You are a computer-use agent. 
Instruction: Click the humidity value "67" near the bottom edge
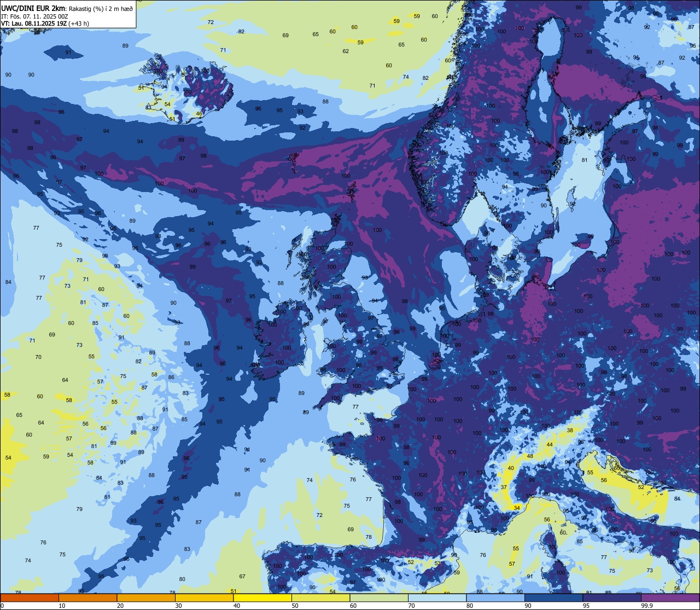pyautogui.click(x=242, y=576)
